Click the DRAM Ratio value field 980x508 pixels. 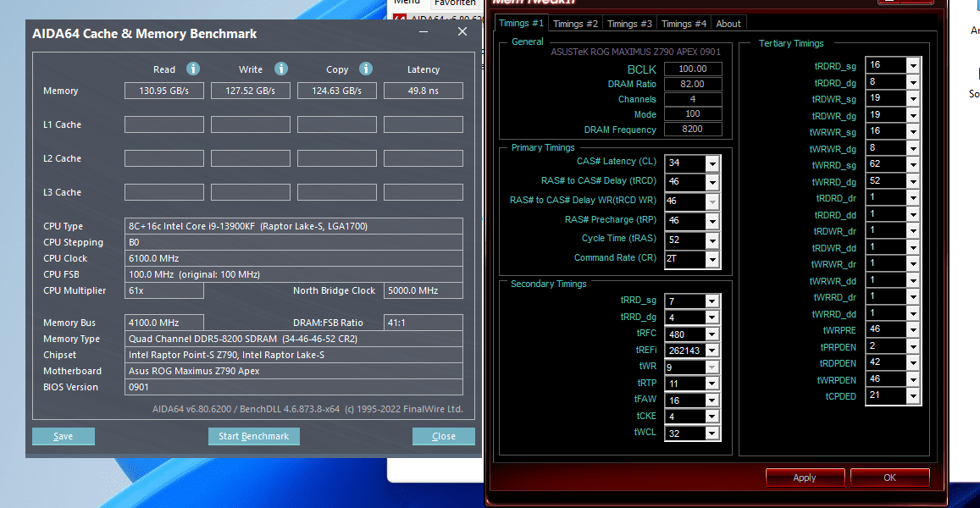coord(693,84)
